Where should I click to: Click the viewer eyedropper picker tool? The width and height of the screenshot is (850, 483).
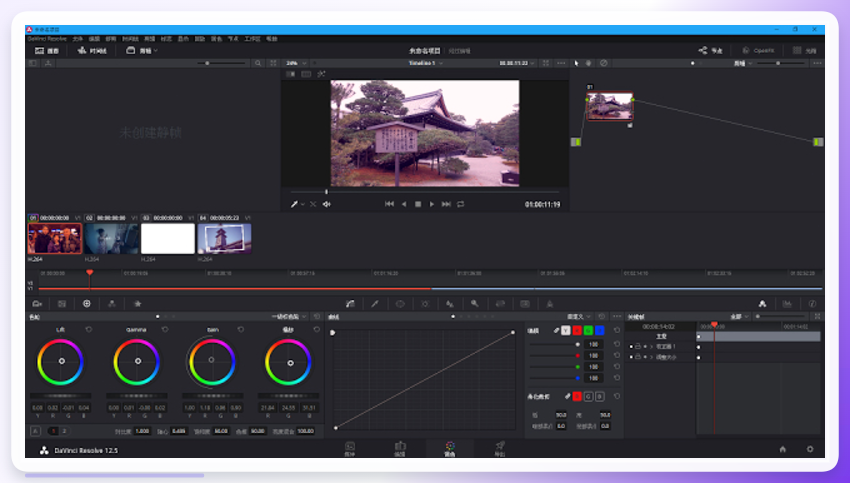coord(294,204)
